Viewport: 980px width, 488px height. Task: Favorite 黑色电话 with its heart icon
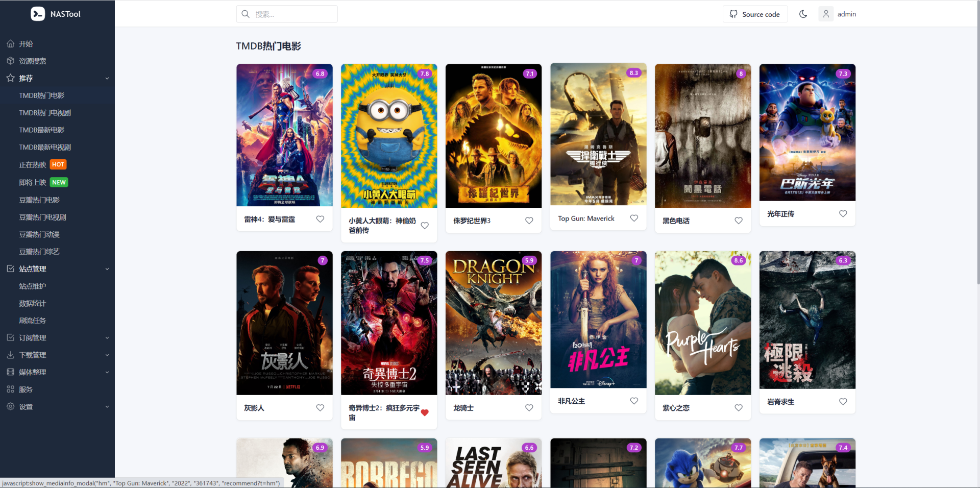739,221
